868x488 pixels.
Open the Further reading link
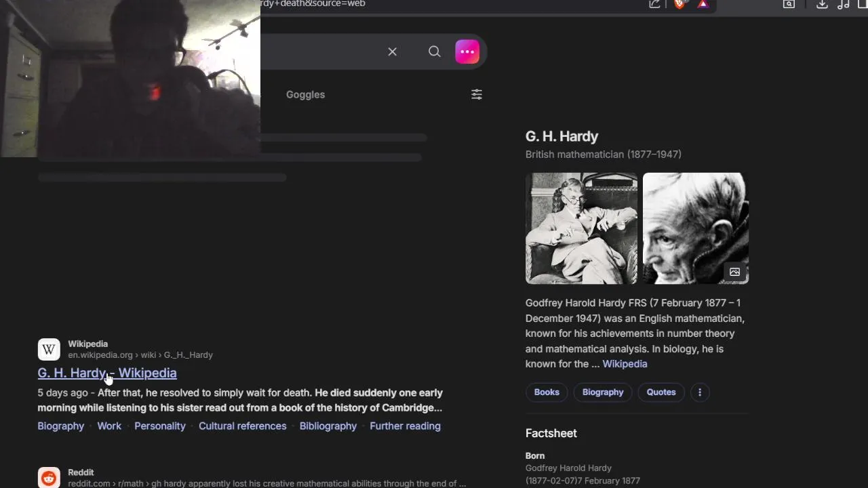coord(405,426)
